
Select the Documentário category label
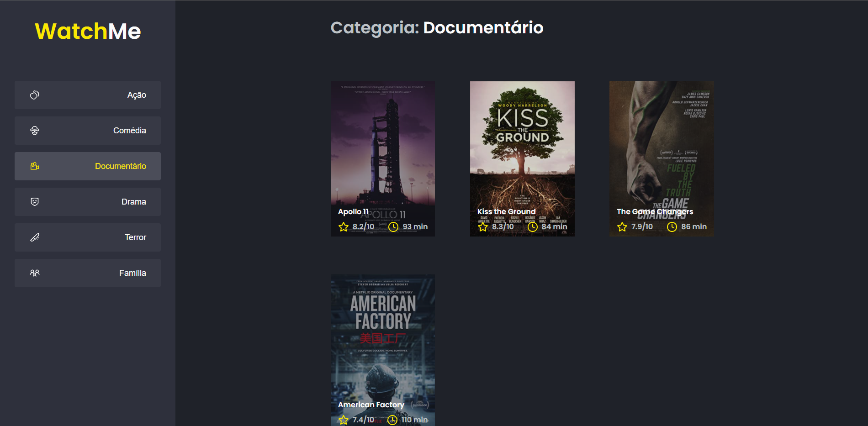tap(121, 166)
